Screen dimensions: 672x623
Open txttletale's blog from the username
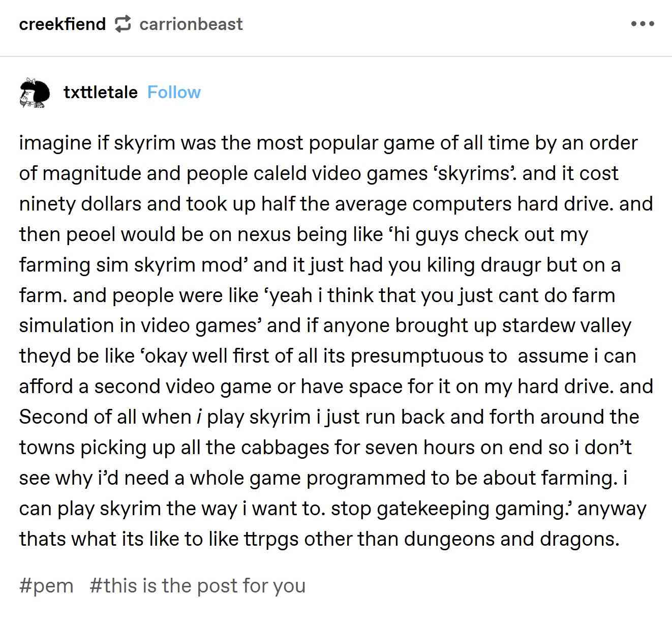point(101,92)
